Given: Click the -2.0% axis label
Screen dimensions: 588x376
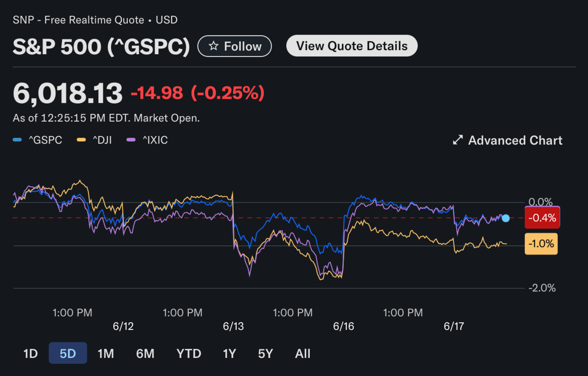Looking at the screenshot, I should tap(542, 288).
